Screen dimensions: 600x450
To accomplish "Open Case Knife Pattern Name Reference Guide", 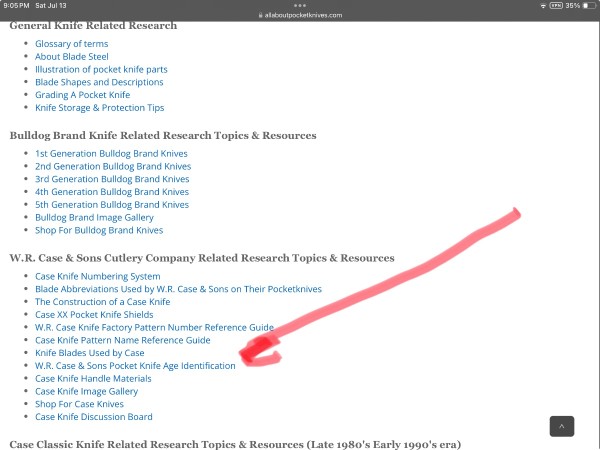I will [x=123, y=340].
